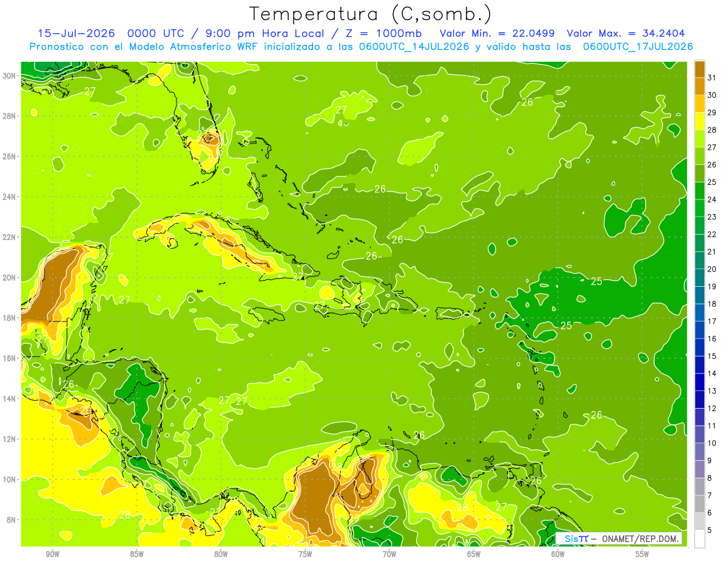728x562 pixels.
Task: Click the "55W" longitude label
Action: [x=642, y=554]
